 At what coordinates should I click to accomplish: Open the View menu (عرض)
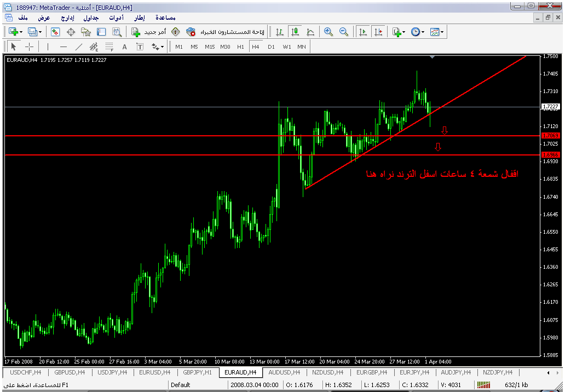44,18
